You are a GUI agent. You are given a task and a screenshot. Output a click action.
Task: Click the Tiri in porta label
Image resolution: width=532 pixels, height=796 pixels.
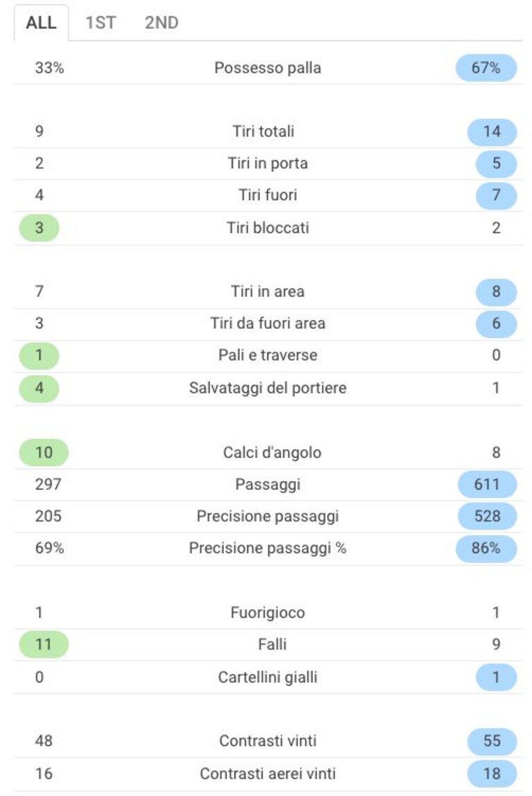[x=268, y=164]
